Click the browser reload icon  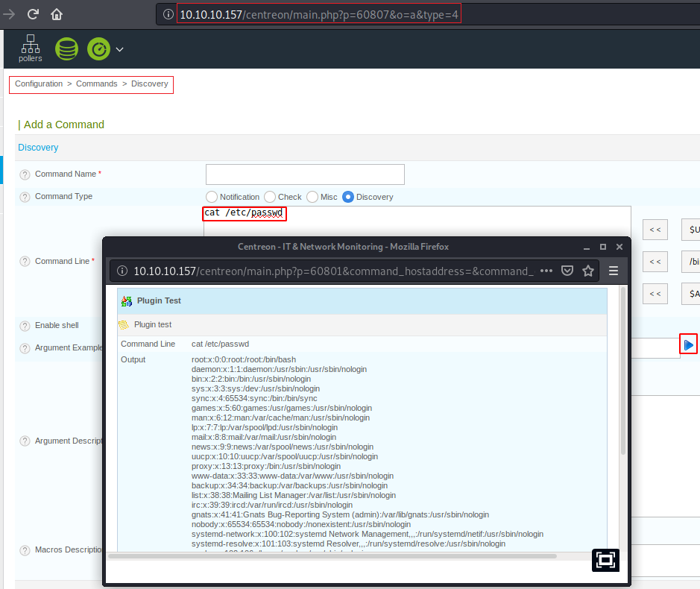[33, 14]
